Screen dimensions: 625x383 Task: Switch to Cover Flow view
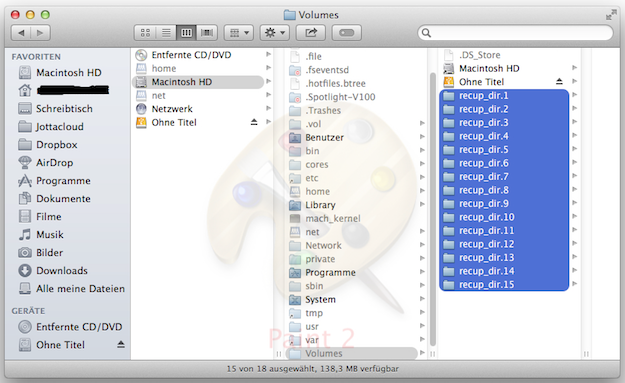click(x=207, y=33)
